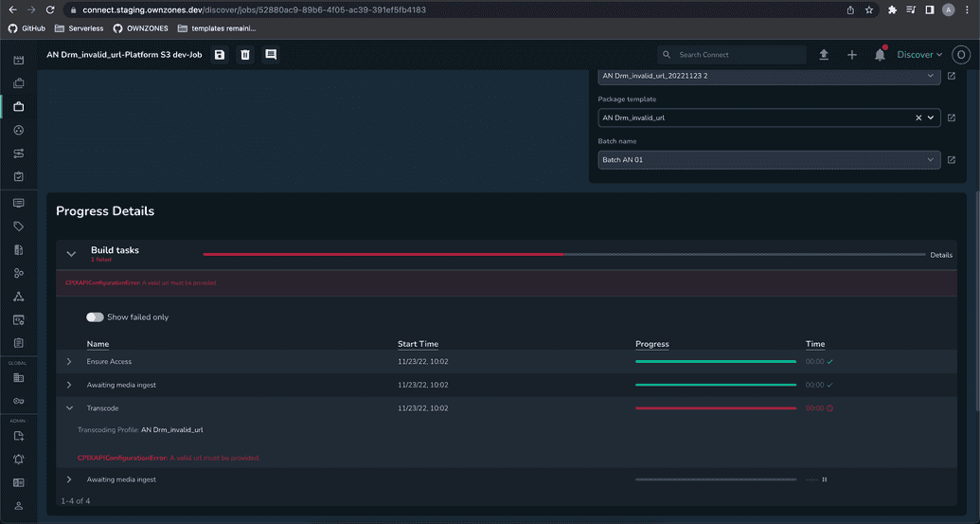Open the Package template dropdown arrow
The image size is (980, 524).
coord(931,117)
